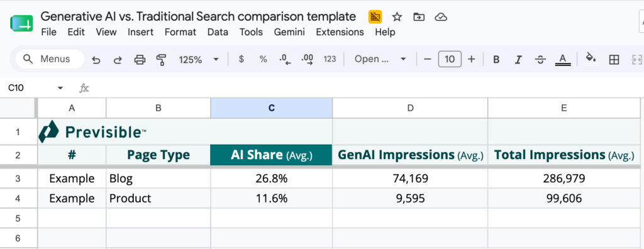
Task: Select the AI Share (Avg.) header cell
Action: pos(272,155)
